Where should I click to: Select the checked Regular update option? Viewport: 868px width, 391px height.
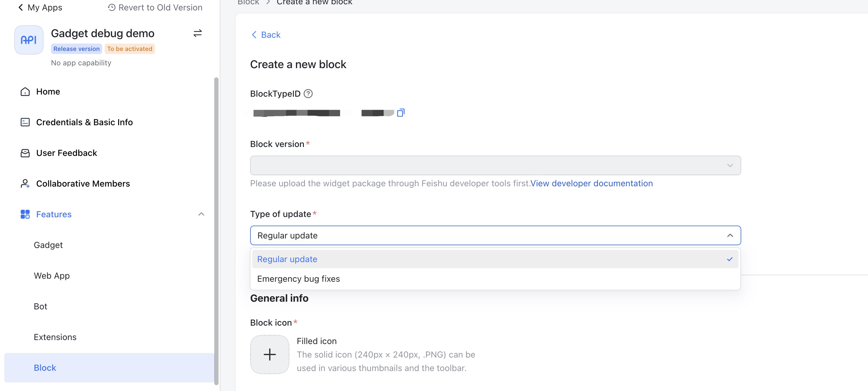(x=287, y=259)
